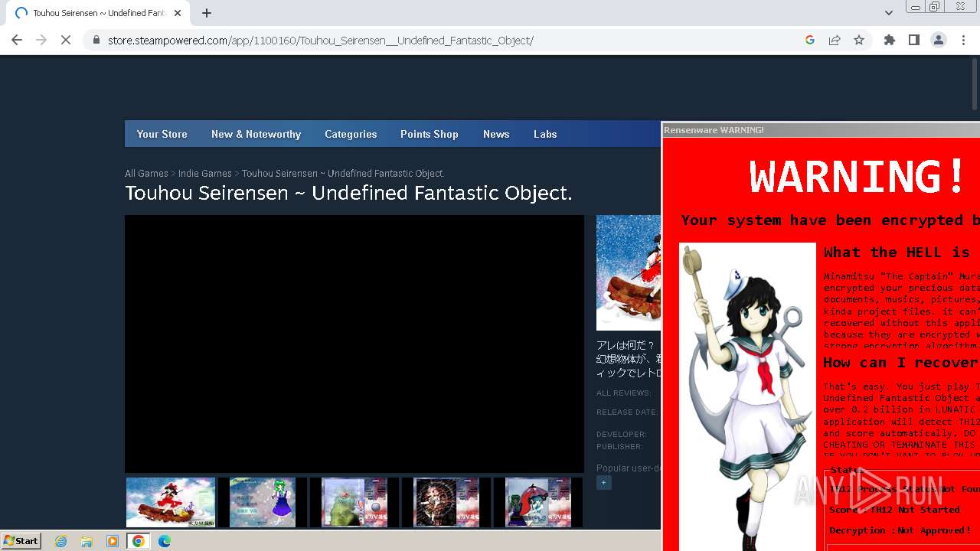
Task: Close the Touhou Seirensen tab
Action: coord(178,13)
